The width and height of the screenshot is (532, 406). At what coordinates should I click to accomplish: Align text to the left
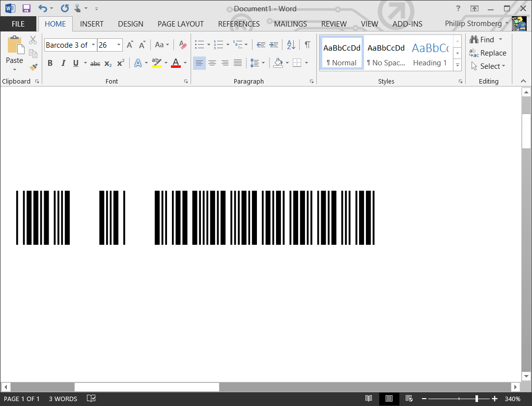(199, 63)
